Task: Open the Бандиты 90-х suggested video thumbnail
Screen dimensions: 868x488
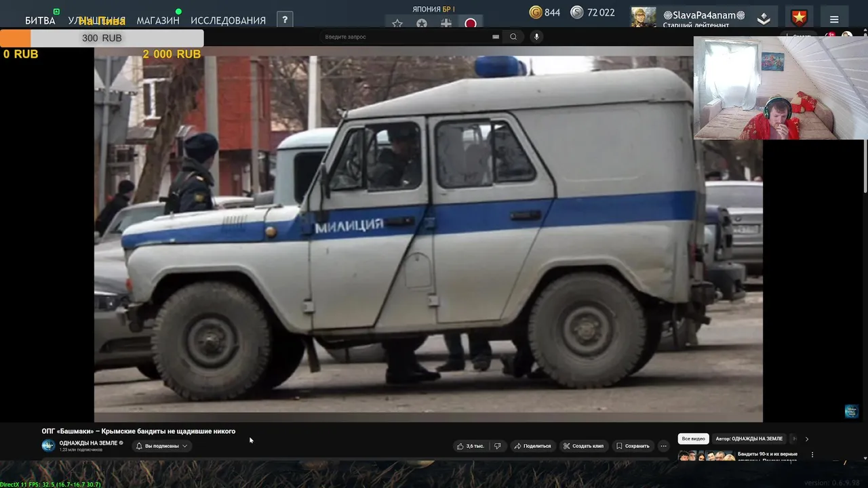Action: point(707,455)
